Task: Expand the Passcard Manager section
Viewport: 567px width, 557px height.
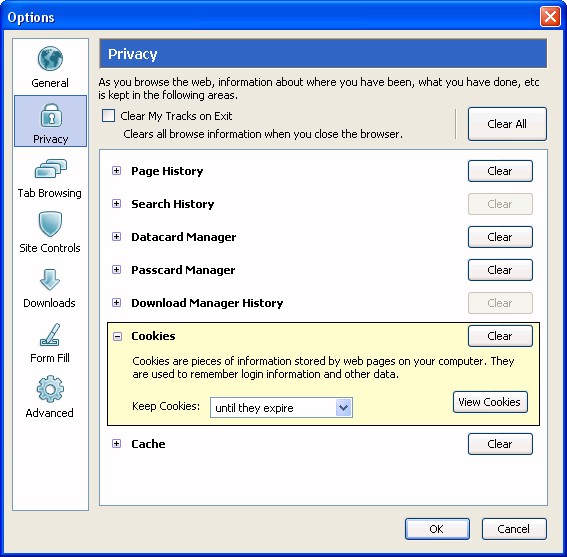Action: coord(116,270)
